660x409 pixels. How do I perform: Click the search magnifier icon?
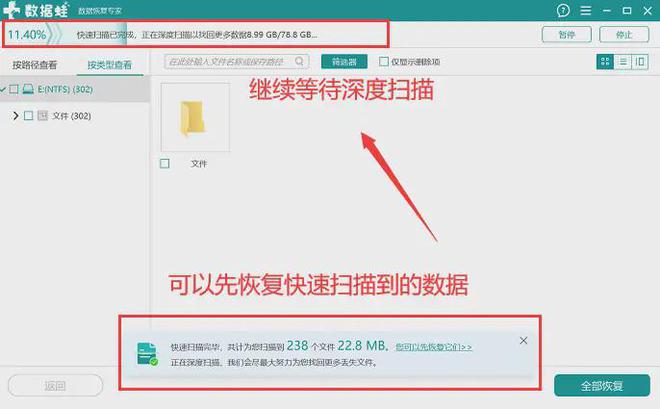point(299,61)
